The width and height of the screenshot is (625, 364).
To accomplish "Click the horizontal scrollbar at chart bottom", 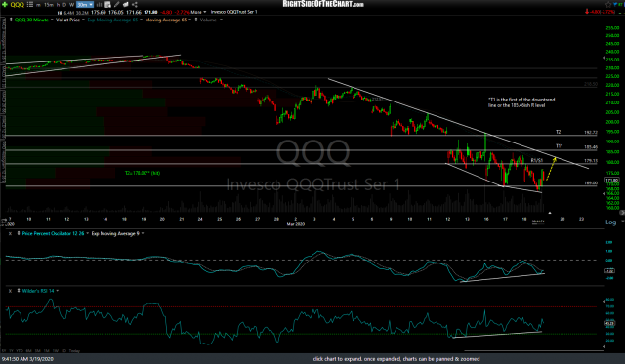I will click(534, 351).
